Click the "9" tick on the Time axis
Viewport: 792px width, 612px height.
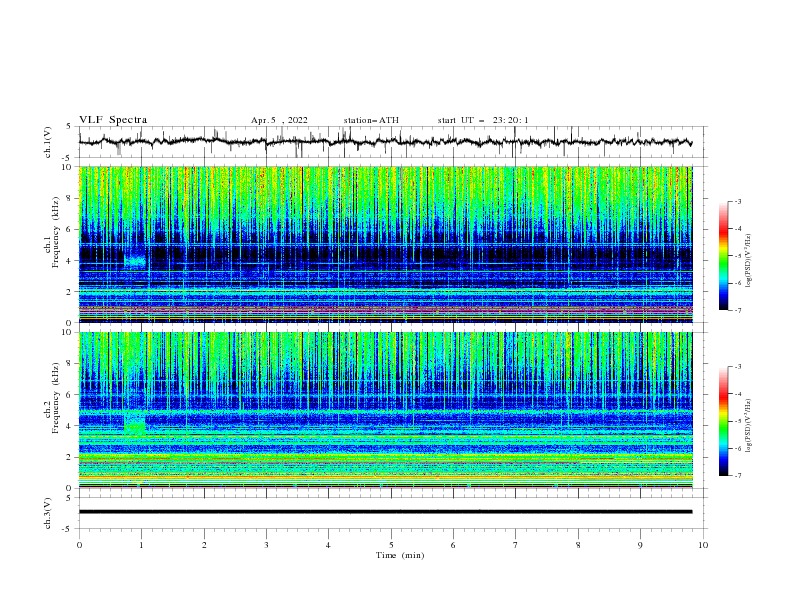pyautogui.click(x=640, y=545)
